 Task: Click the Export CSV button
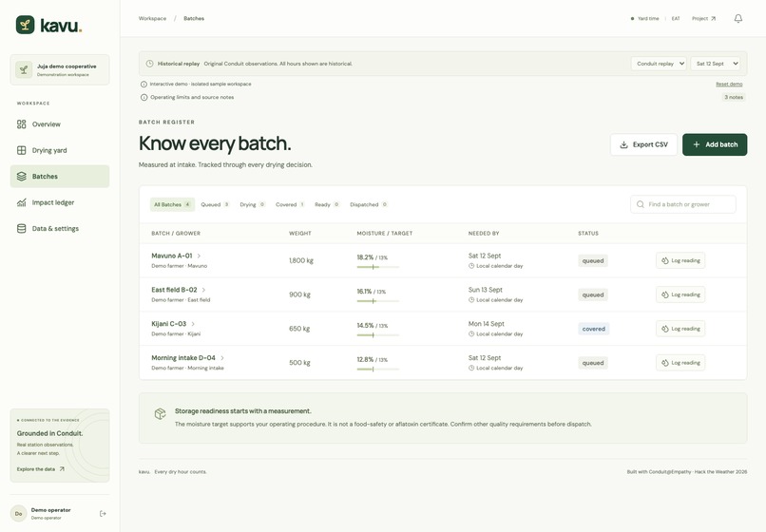[643, 144]
